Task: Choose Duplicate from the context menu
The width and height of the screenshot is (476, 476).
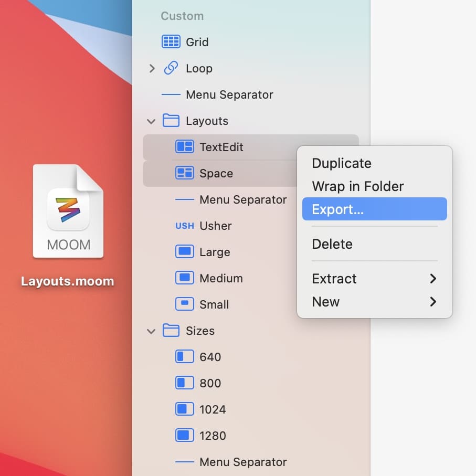Action: (x=375, y=163)
